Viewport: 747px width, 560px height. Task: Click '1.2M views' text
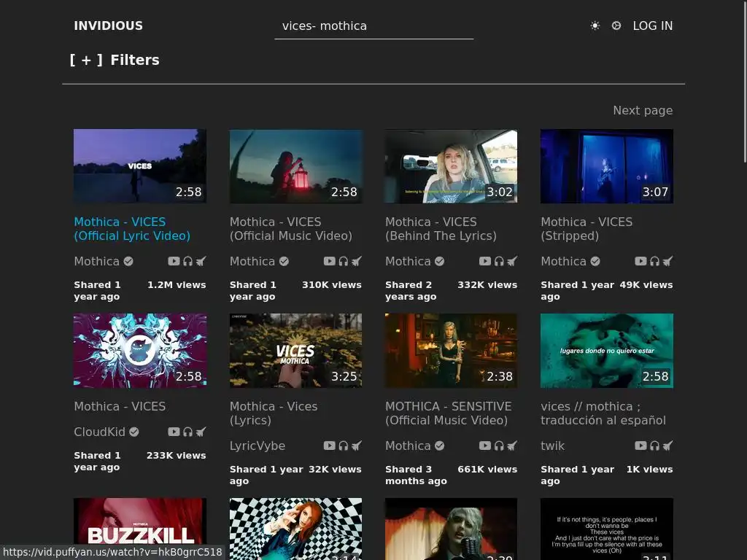pos(177,285)
